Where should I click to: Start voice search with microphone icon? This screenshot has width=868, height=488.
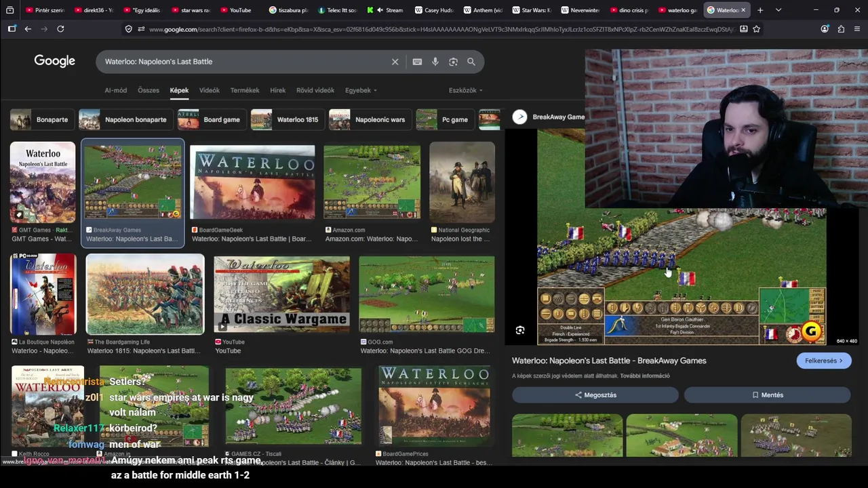[435, 62]
